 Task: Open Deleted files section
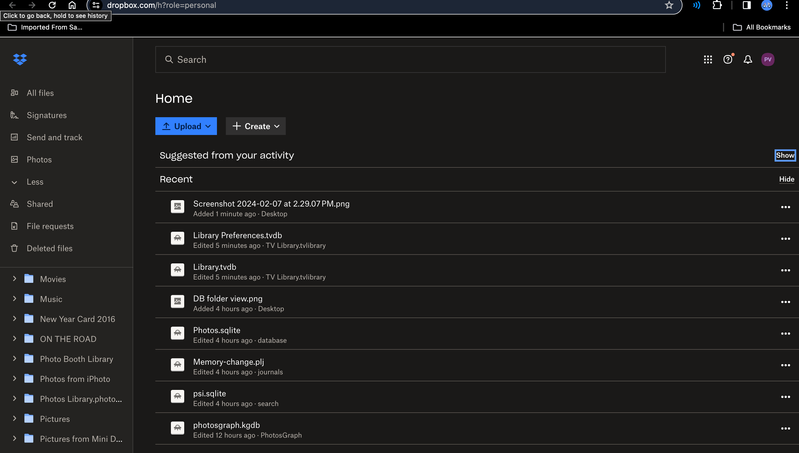[49, 248]
